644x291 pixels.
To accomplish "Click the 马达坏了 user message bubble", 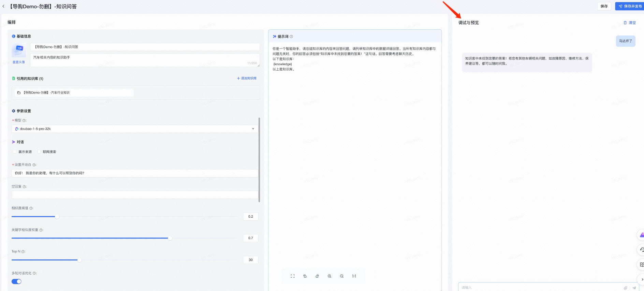I will click(626, 41).
